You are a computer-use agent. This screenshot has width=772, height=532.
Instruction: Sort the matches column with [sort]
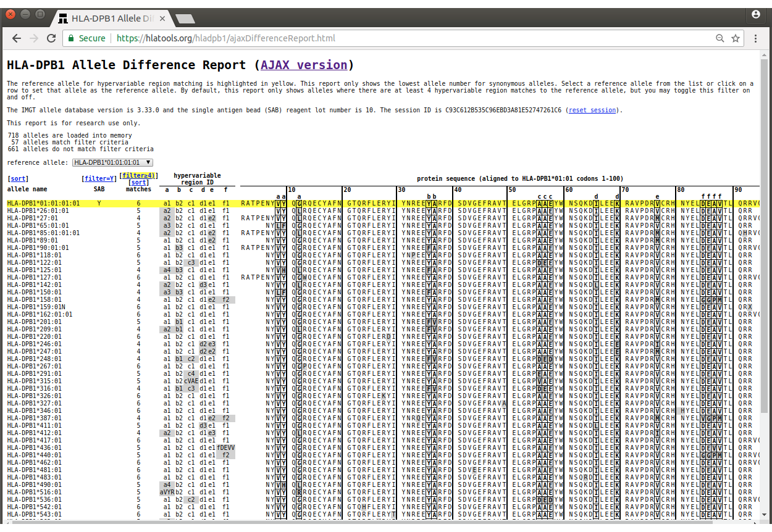(x=138, y=182)
